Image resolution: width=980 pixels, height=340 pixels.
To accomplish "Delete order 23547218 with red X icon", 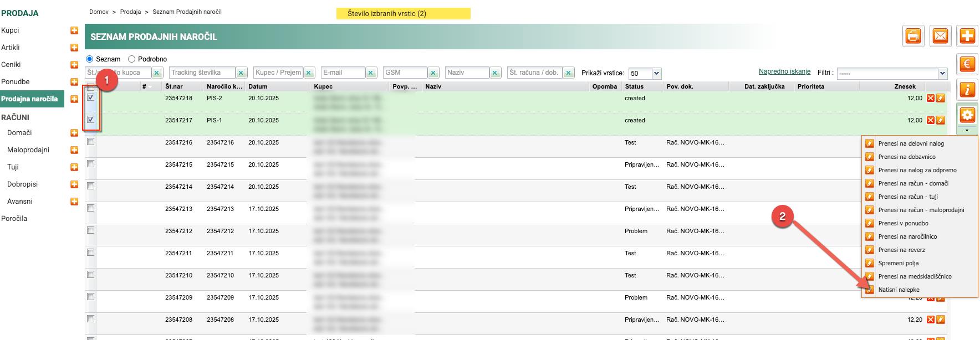I will click(931, 98).
